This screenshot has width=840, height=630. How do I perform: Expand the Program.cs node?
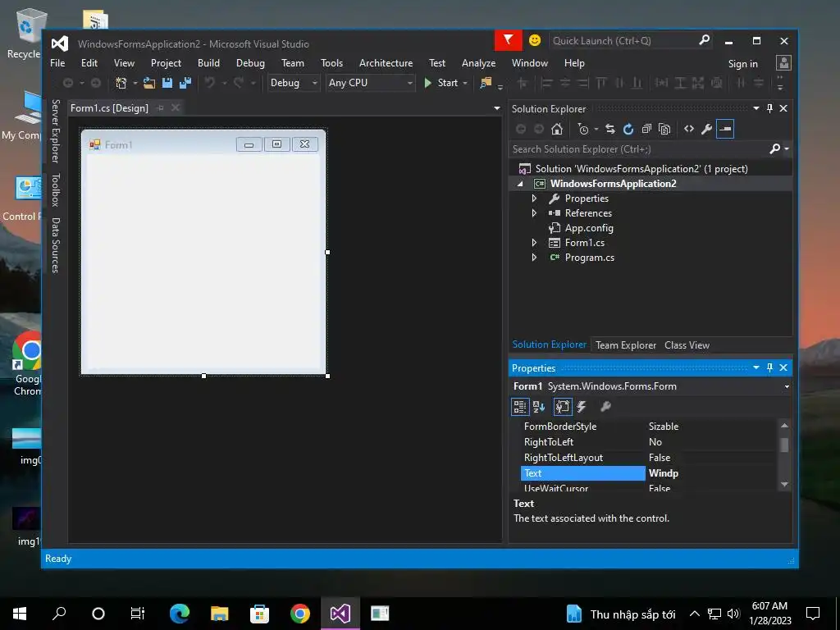[x=534, y=258]
